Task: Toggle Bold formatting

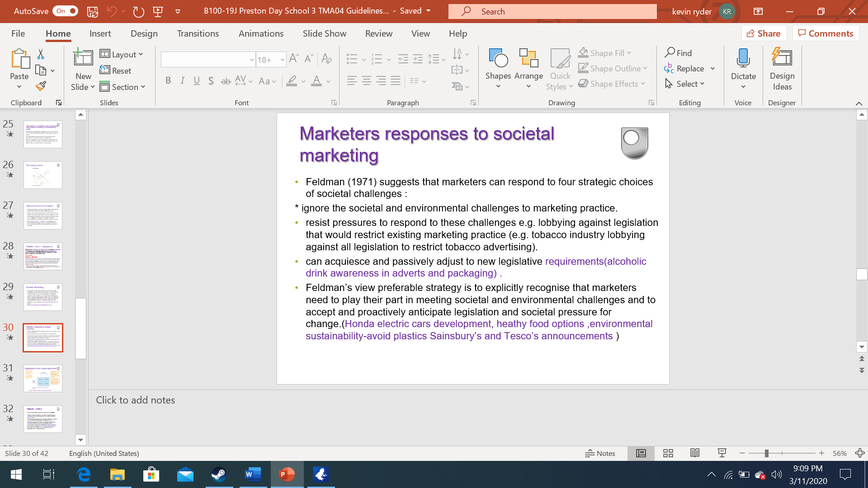Action: 168,81
